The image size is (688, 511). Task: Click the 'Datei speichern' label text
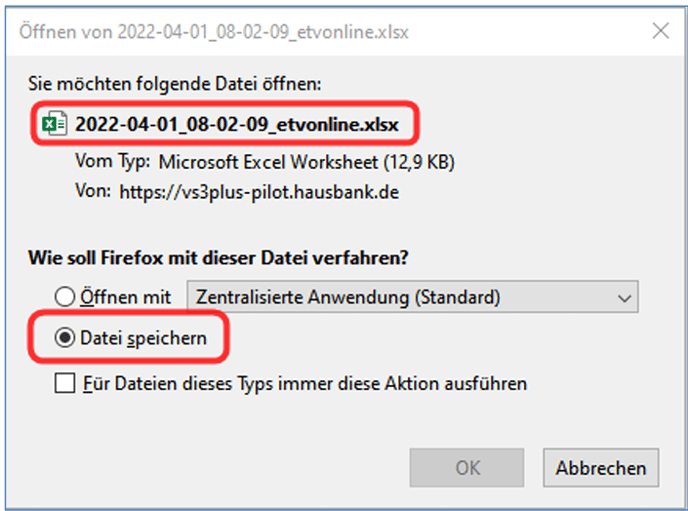tap(143, 338)
